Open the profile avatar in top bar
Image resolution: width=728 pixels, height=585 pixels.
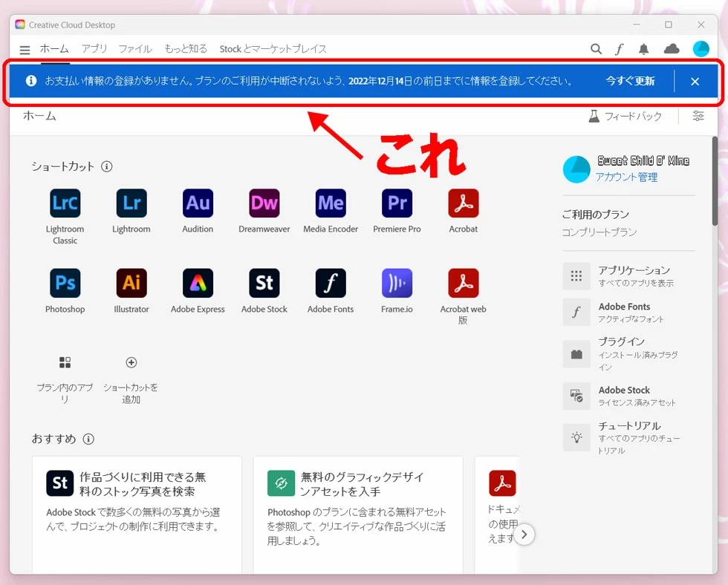coord(701,49)
